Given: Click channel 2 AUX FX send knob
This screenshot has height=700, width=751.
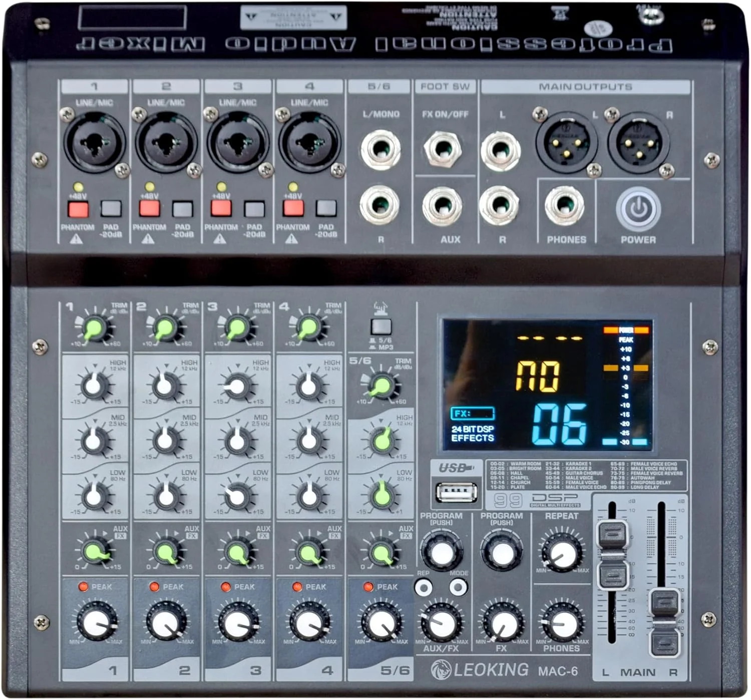Looking at the screenshot, I should click(166, 551).
